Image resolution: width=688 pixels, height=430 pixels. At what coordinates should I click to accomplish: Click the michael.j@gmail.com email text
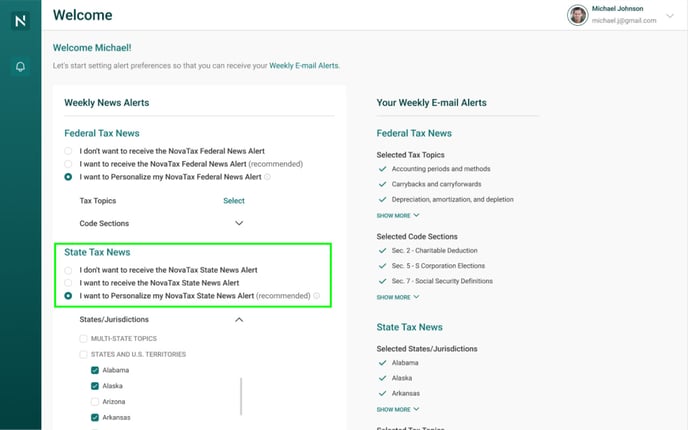624,21
